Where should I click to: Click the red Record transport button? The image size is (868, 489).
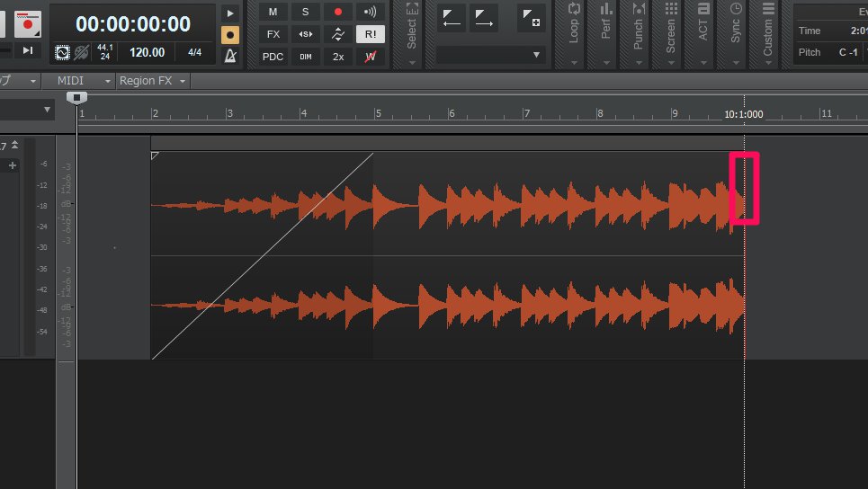(x=28, y=23)
